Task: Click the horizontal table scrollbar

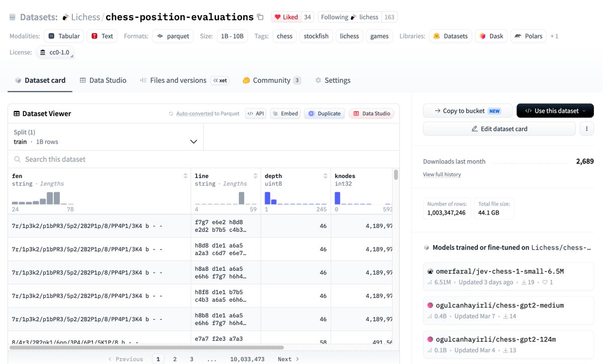Action: click(146, 347)
